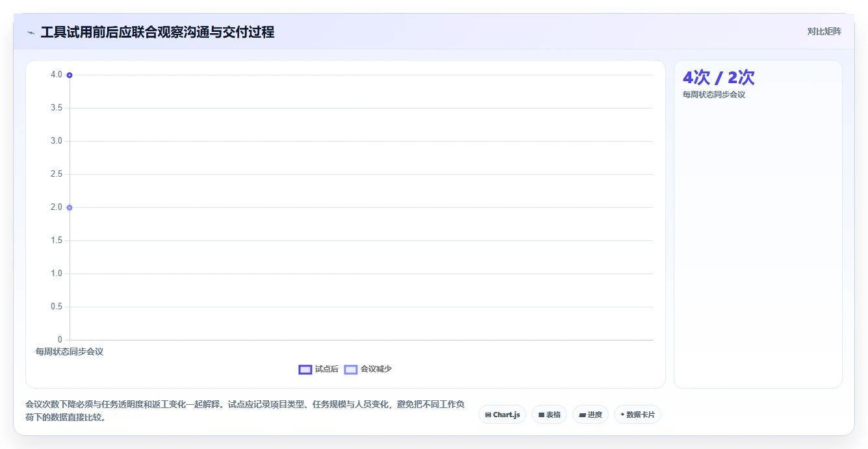Viewport: 868px width, 449px height.
Task: Click 每周状态同步会议 label under the metric
Action: coord(713,95)
